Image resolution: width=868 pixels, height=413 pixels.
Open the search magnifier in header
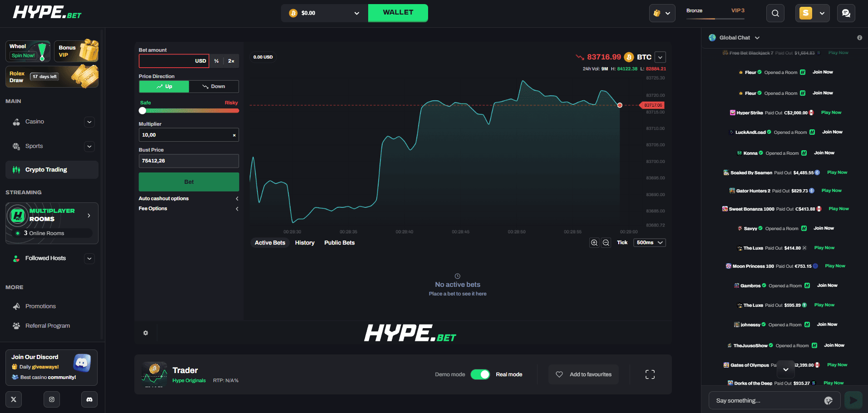pyautogui.click(x=775, y=13)
